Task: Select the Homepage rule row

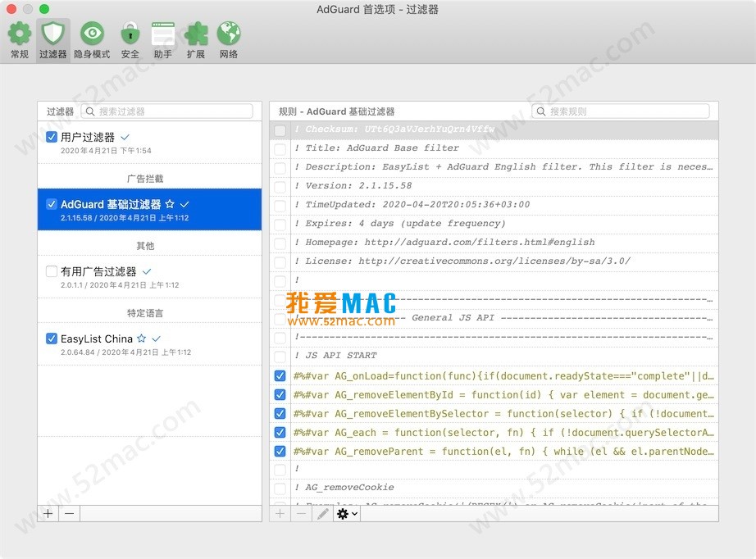Action: 494,242
